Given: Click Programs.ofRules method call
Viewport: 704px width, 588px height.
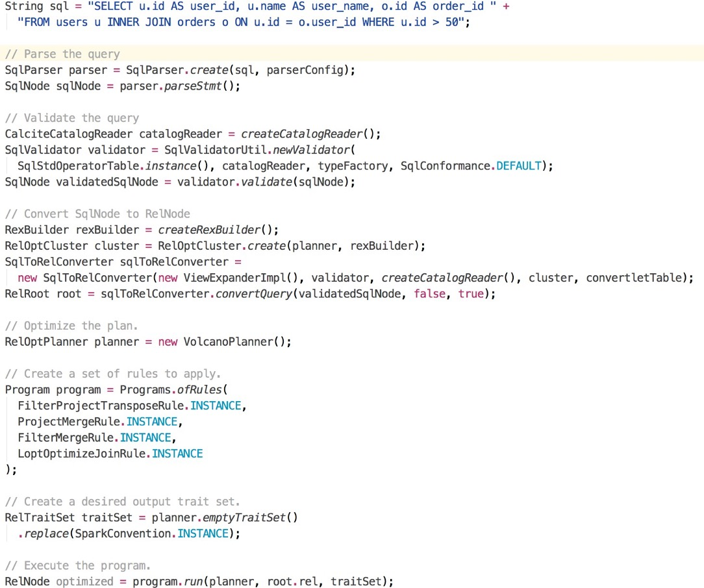Looking at the screenshot, I should click(171, 390).
